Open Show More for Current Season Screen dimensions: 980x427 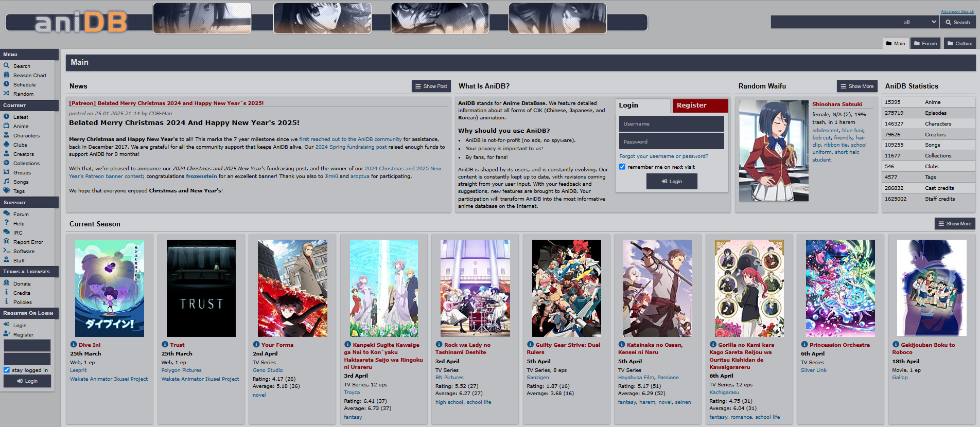pos(954,224)
